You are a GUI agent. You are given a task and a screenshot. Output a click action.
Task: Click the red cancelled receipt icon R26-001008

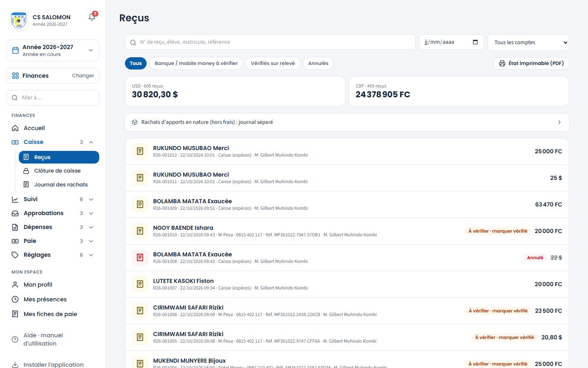tap(140, 258)
